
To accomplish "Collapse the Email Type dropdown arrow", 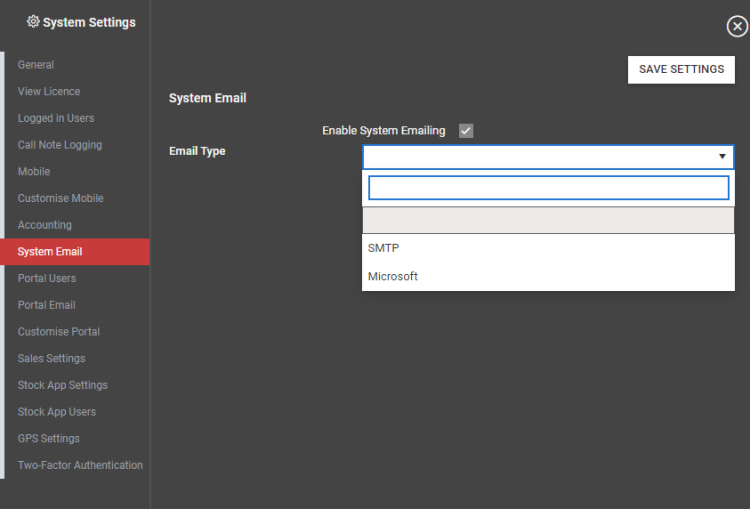I will [722, 156].
